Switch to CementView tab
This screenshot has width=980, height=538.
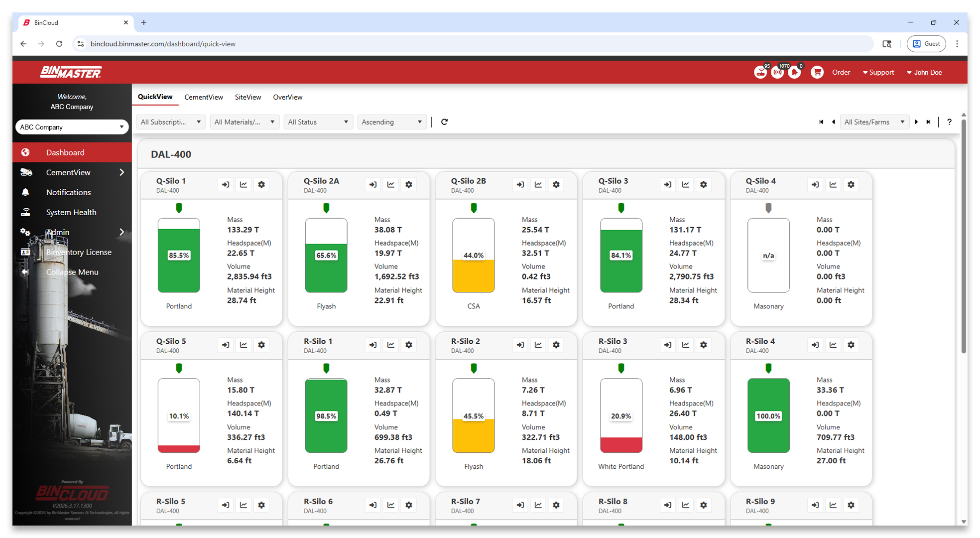coord(204,97)
